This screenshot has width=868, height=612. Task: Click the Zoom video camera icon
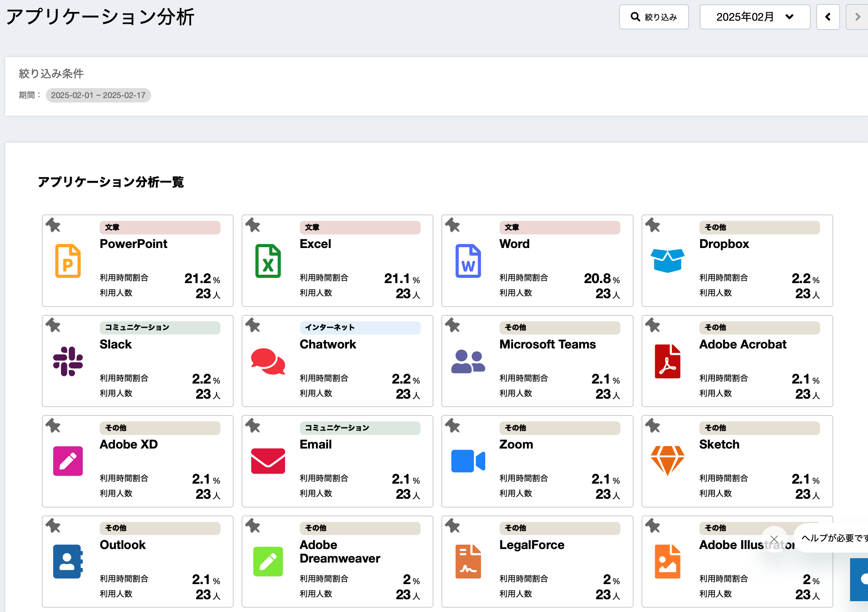[x=468, y=461]
